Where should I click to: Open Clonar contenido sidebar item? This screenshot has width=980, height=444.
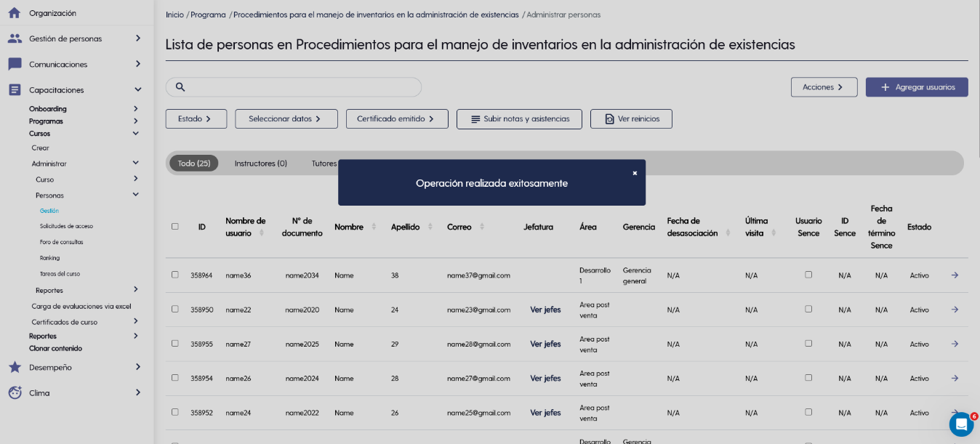55,348
